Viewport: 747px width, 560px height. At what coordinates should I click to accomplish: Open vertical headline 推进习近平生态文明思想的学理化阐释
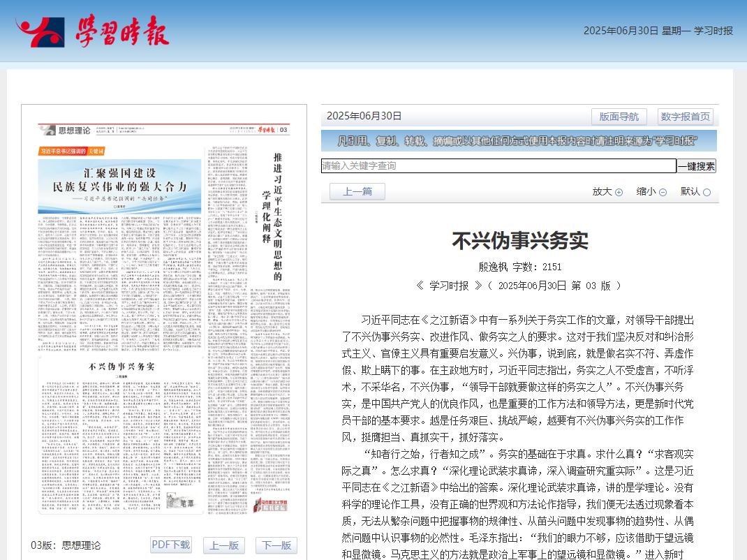pyautogui.click(x=272, y=217)
